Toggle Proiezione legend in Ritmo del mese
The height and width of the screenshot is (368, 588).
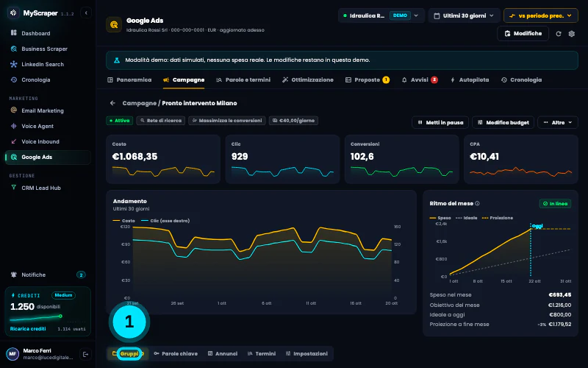tap(498, 218)
